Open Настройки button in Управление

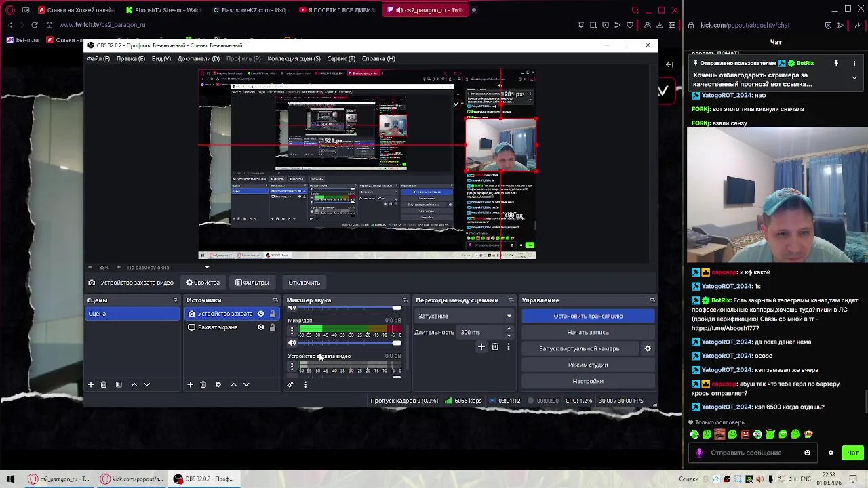click(588, 381)
